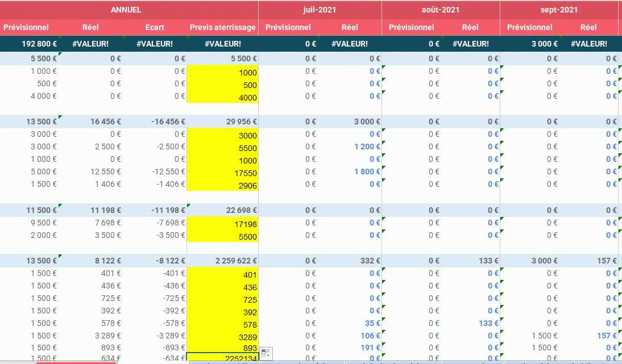Click the Prévisionnel header under sept-2021
This screenshot has width=622, height=364.
point(529,27)
